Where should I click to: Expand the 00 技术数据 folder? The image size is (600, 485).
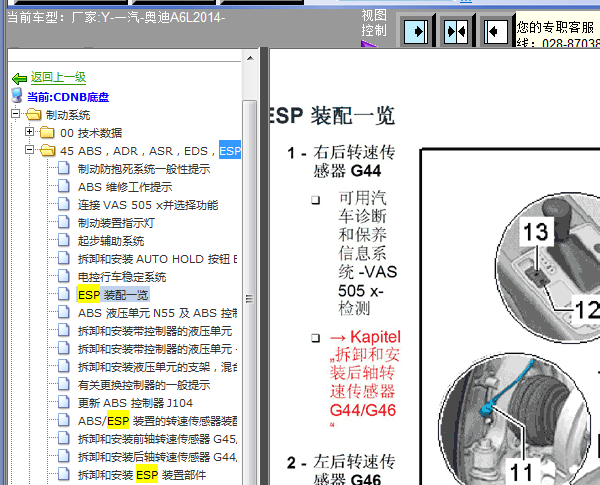pyautogui.click(x=29, y=132)
